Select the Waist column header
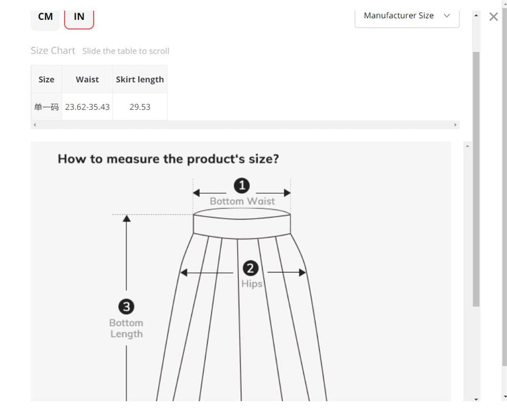 tap(87, 79)
